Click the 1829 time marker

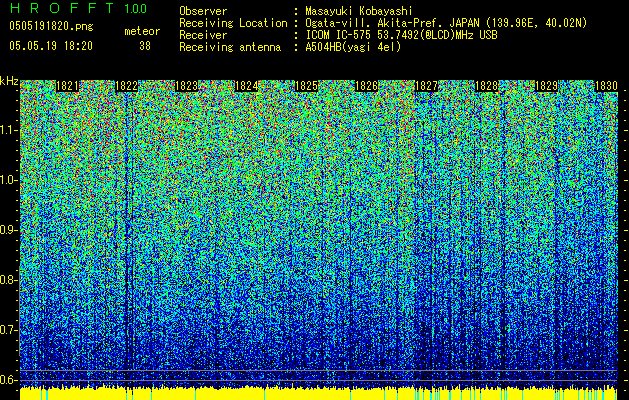(546, 86)
